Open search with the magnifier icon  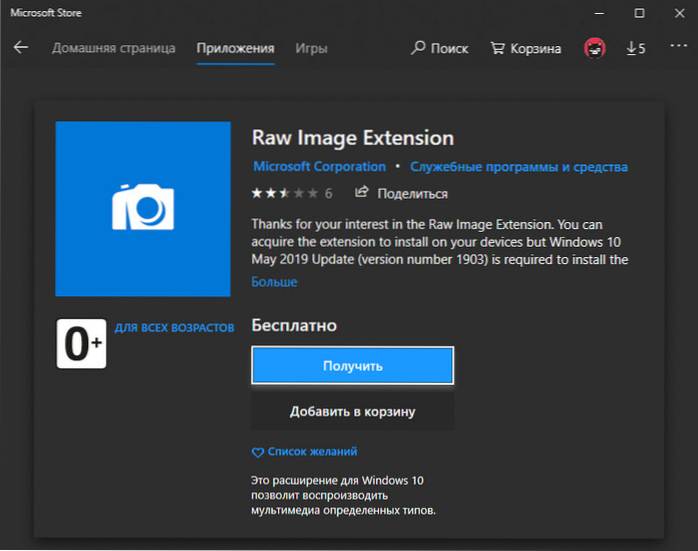[x=420, y=48]
